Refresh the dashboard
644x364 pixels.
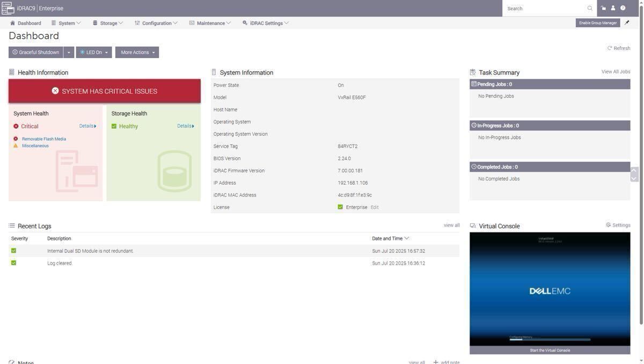coord(619,48)
